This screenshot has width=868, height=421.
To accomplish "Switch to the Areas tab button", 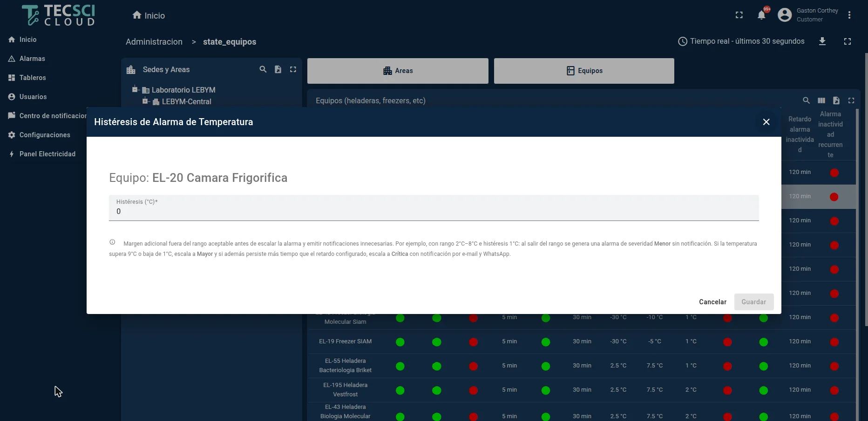I will click(398, 71).
